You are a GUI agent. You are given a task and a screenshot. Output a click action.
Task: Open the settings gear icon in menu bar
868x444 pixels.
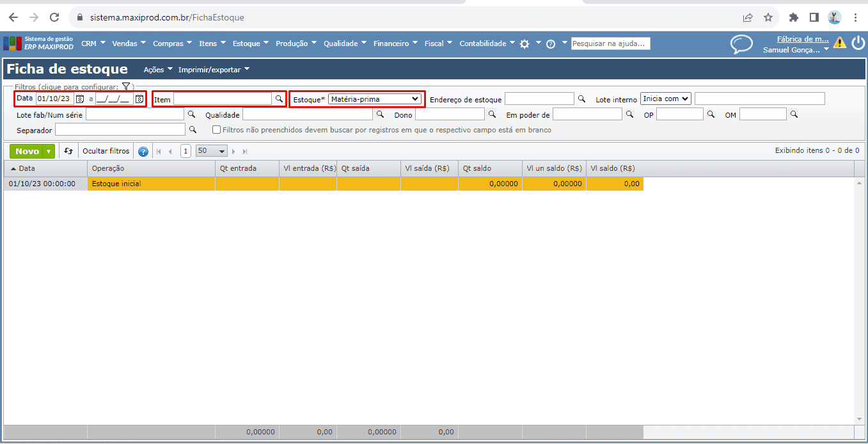(525, 44)
